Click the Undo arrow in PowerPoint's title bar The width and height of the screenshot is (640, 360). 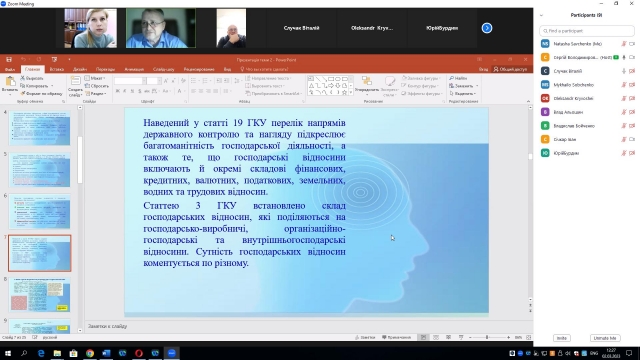(24, 60)
